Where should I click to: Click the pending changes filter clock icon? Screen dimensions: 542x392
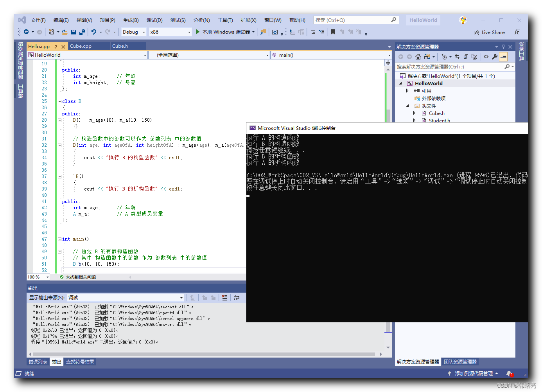click(444, 57)
